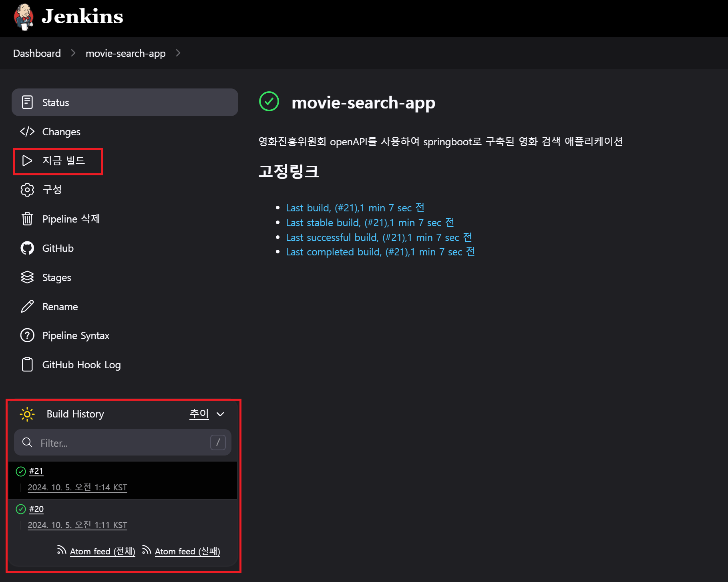Click the play icon for 지금 빌드
The width and height of the screenshot is (728, 582).
point(27,161)
